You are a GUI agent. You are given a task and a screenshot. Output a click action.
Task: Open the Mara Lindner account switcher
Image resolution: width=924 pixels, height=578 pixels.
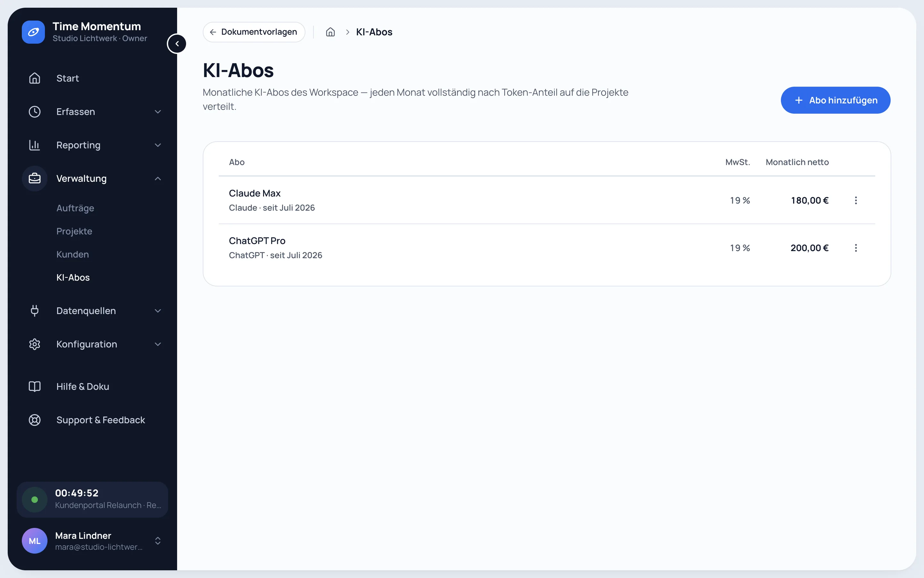158,540
